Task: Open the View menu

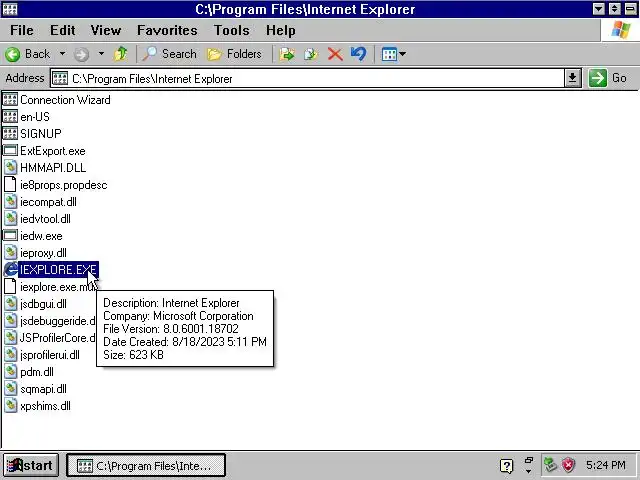Action: tap(106, 30)
